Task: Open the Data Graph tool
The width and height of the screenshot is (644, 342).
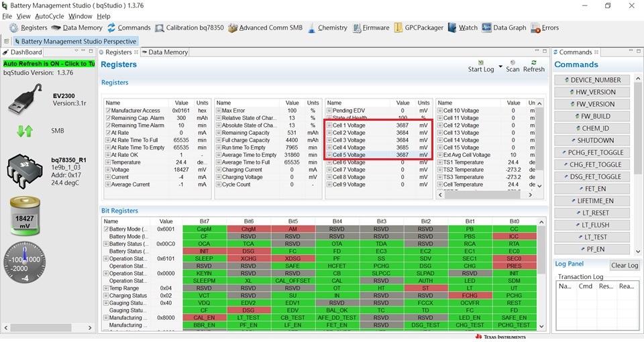Action: [504, 28]
